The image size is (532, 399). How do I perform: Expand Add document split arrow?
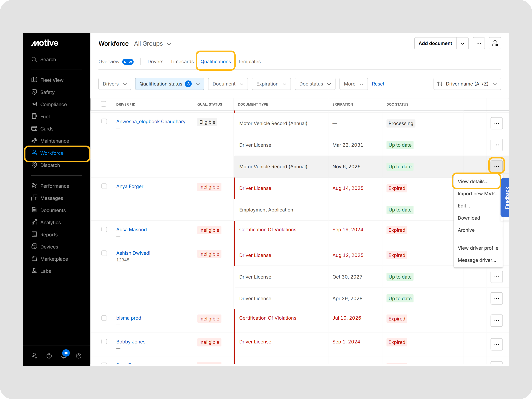(x=462, y=43)
